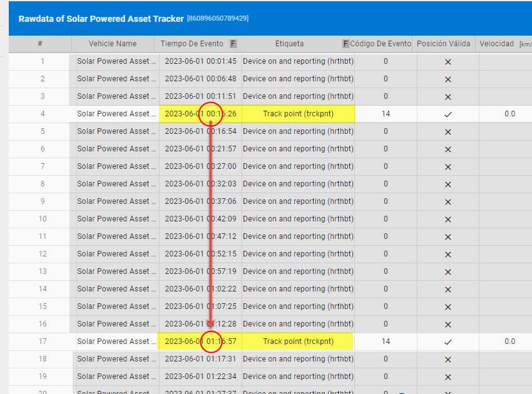The height and width of the screenshot is (394, 532).
Task: Click highlighted timestamp 01:16:57 in row 17
Action: pyautogui.click(x=198, y=341)
